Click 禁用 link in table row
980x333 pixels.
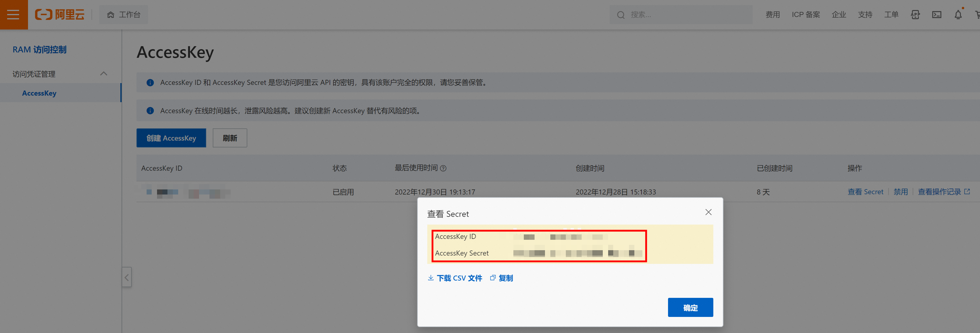(x=900, y=192)
